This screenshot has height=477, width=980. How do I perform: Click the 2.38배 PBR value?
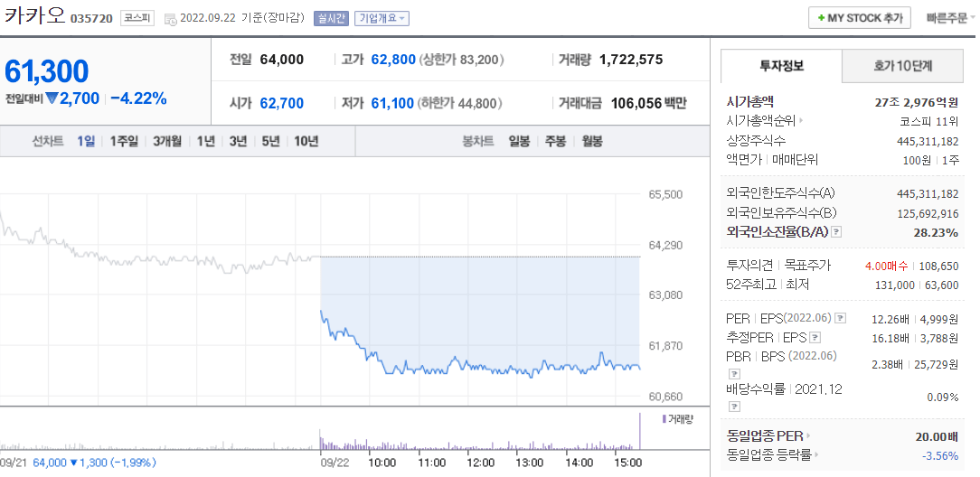pos(890,365)
